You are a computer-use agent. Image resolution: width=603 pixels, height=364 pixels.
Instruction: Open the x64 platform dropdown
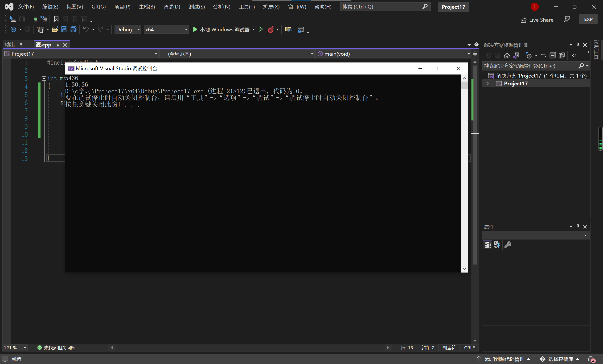click(x=166, y=30)
